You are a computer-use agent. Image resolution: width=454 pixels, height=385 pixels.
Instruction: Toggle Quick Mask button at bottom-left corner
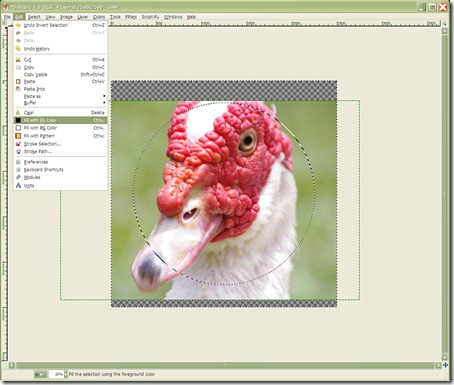point(5,365)
